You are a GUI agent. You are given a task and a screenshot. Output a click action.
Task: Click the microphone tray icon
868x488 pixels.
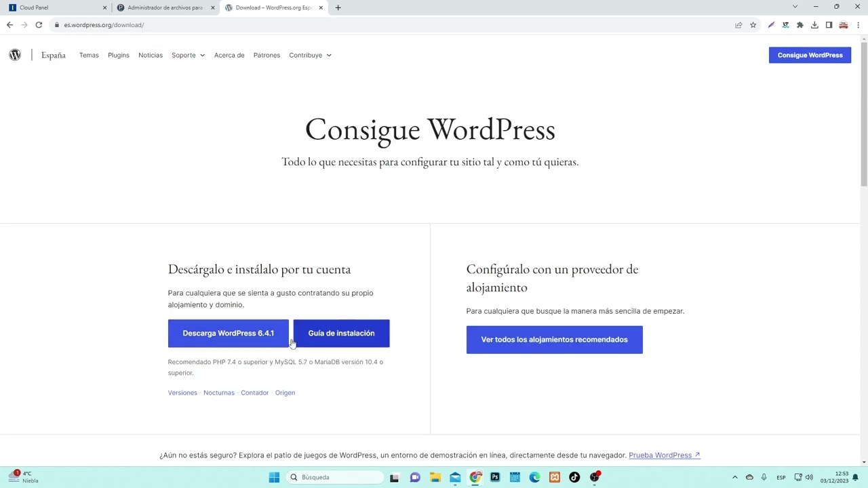(764, 477)
